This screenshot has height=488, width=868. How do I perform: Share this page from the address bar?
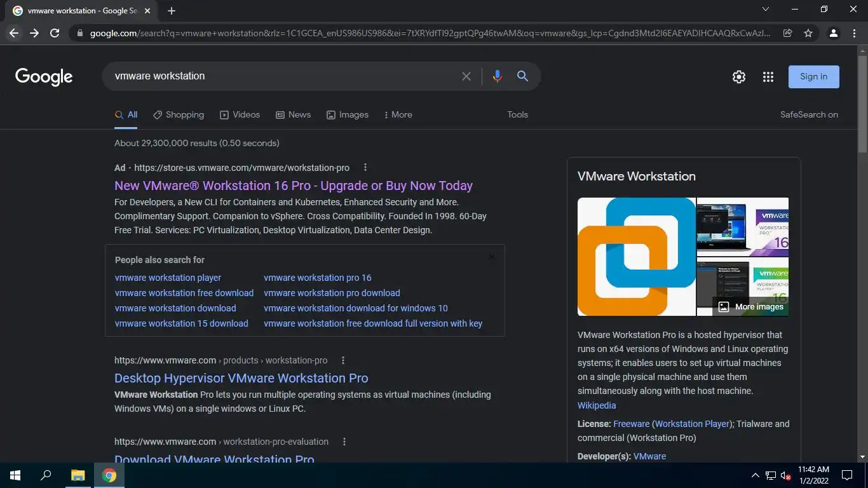pyautogui.click(x=787, y=33)
